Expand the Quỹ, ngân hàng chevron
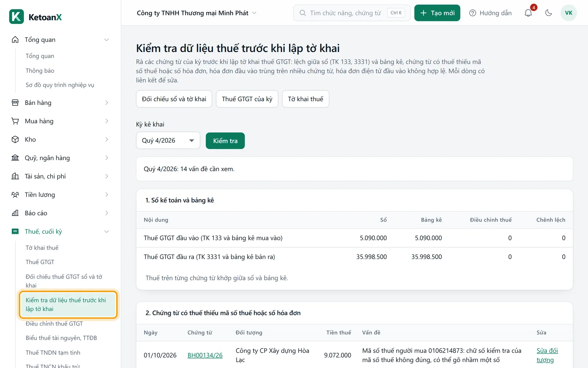The width and height of the screenshot is (588, 368). pyautogui.click(x=107, y=158)
